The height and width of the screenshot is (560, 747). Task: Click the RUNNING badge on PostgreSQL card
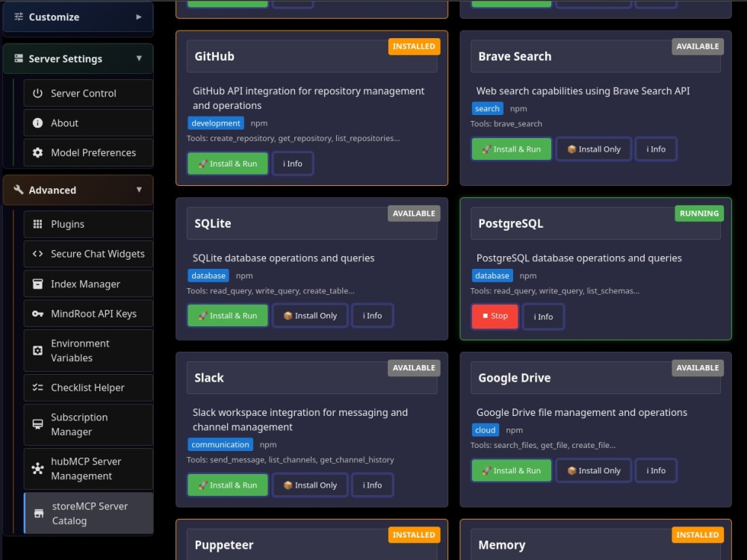click(x=699, y=214)
